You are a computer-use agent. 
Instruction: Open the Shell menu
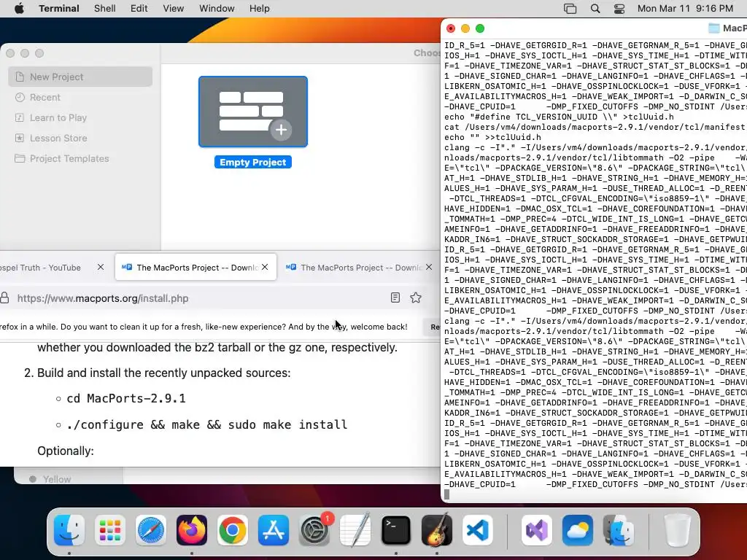[105, 9]
